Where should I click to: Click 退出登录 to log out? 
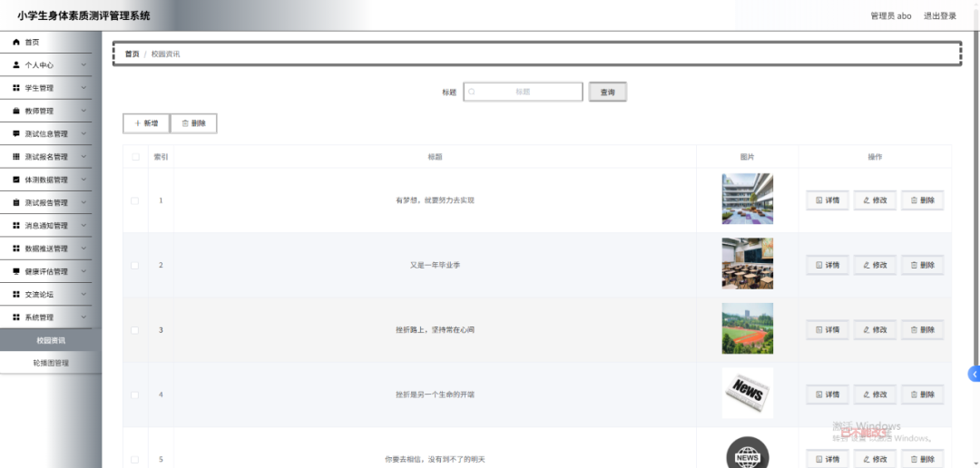940,16
